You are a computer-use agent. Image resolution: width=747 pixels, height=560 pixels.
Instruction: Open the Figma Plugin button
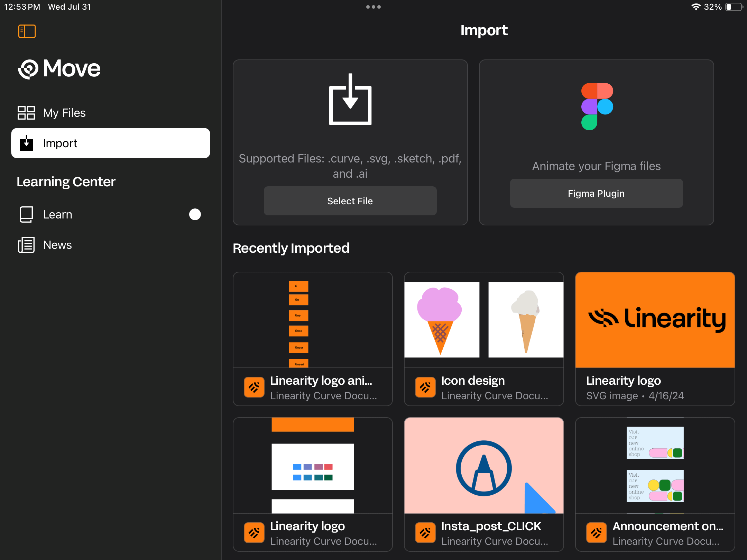pos(596,193)
